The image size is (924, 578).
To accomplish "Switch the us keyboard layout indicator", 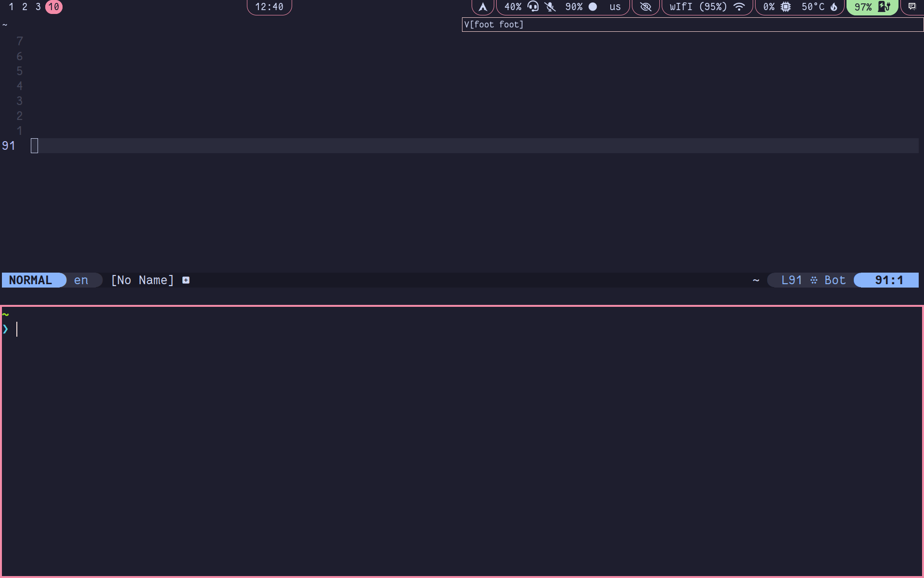I will pyautogui.click(x=615, y=7).
